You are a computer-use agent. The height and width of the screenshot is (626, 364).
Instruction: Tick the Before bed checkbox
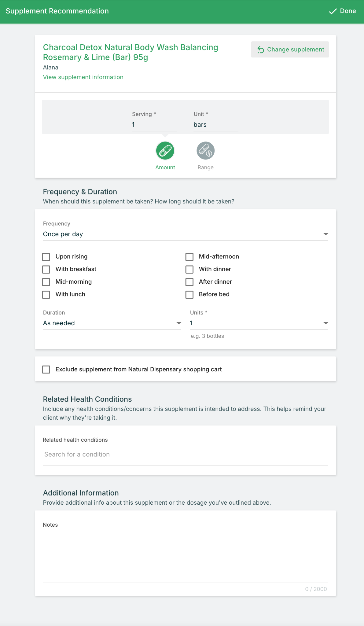189,294
